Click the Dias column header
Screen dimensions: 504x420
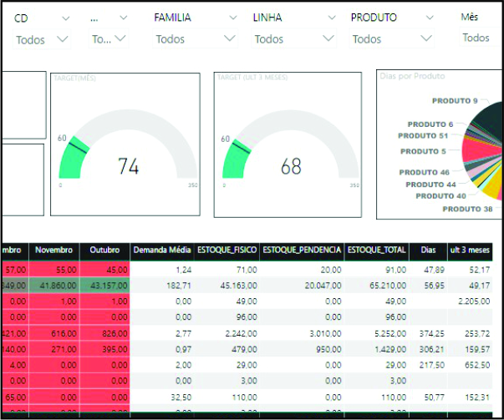point(428,250)
